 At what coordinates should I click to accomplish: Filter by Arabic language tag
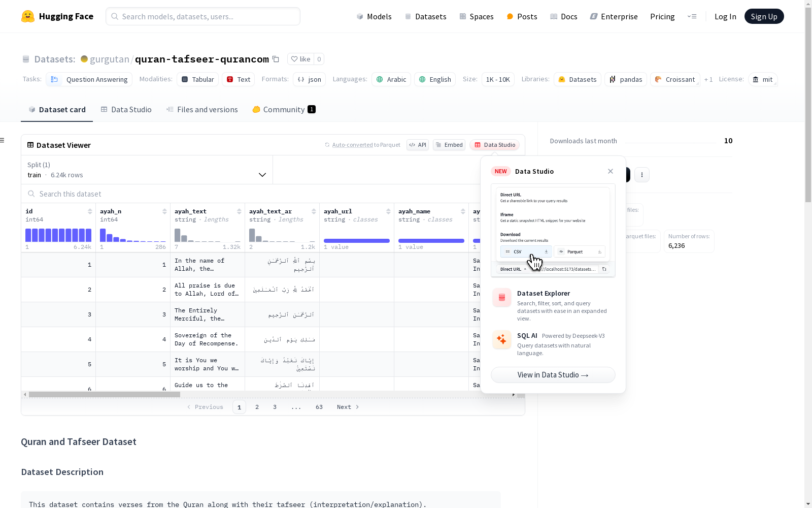391,79
